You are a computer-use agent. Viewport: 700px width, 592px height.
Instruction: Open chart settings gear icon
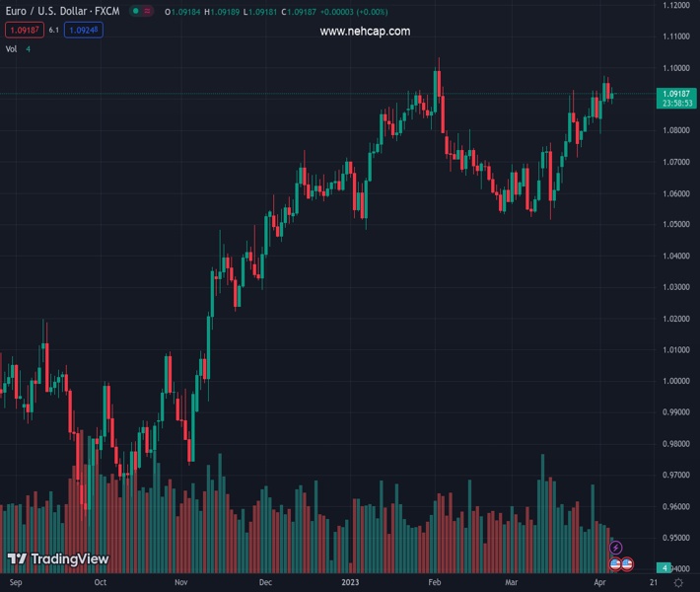click(678, 583)
